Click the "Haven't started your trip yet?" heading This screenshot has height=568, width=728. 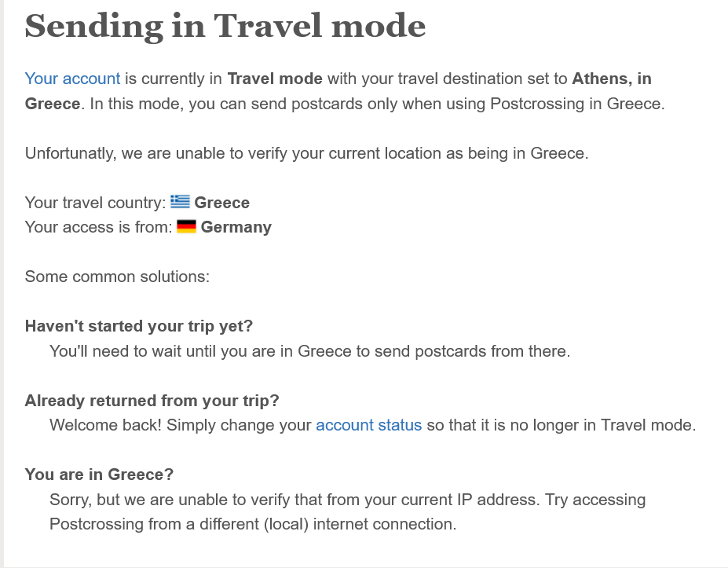click(x=139, y=326)
